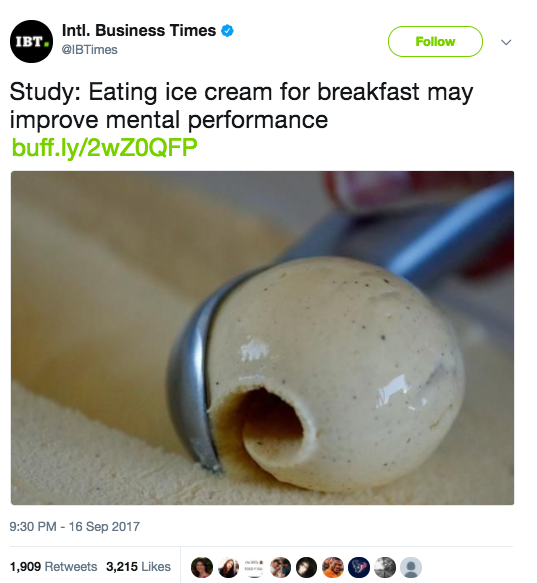View the ice cream scoop photo
The width and height of the screenshot is (537, 583).
click(x=263, y=338)
